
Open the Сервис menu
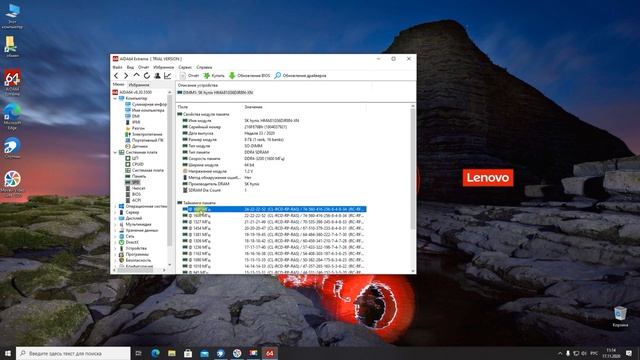(185, 67)
